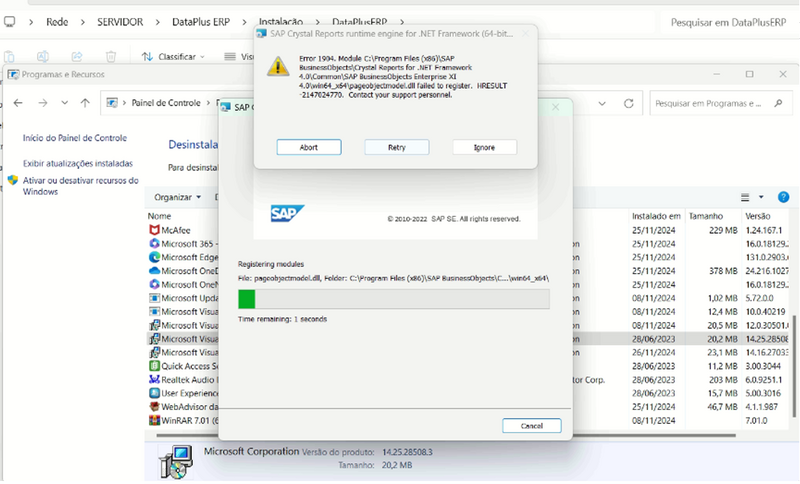Go back in Programas e Recursos
800x484 pixels.
coord(18,103)
